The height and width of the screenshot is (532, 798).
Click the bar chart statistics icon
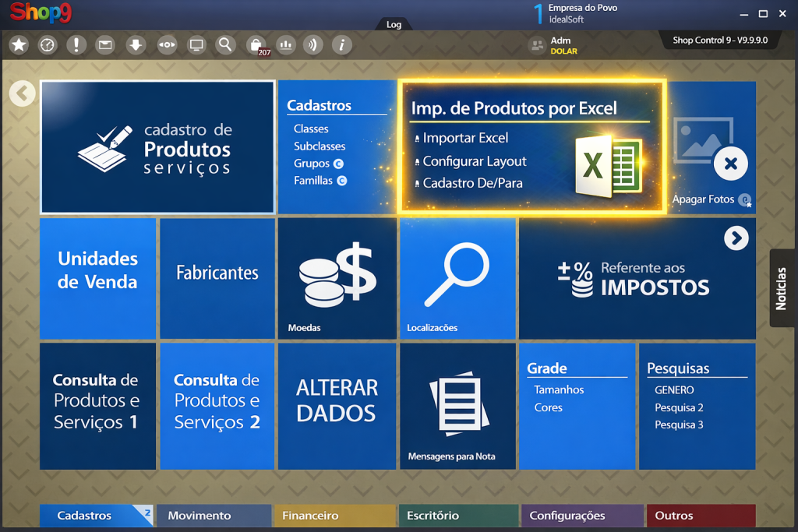point(286,45)
